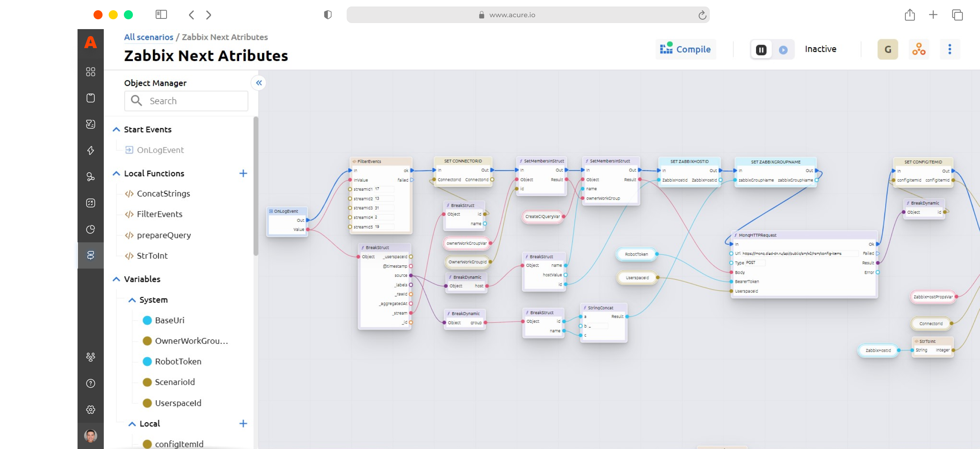Collapse the Variables section
Image resolution: width=980 pixels, height=449 pixels.
pos(116,279)
